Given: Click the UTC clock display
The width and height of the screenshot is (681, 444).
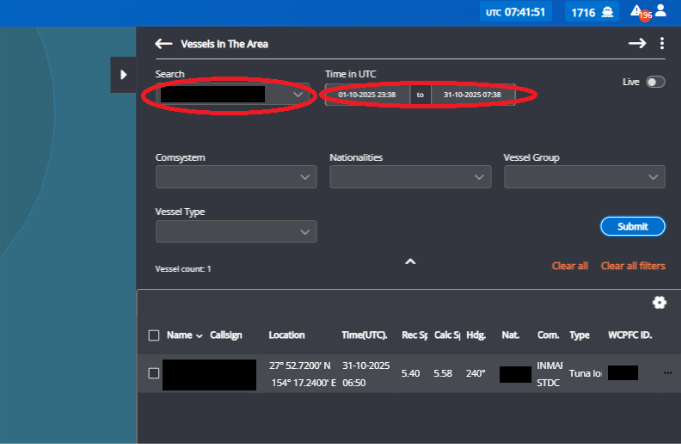Looking at the screenshot, I should (516, 12).
